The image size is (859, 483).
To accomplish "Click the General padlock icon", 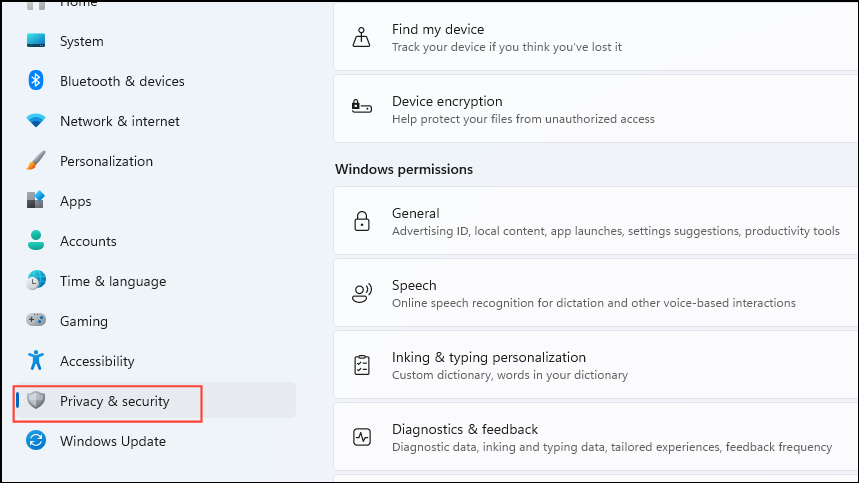I will click(362, 221).
